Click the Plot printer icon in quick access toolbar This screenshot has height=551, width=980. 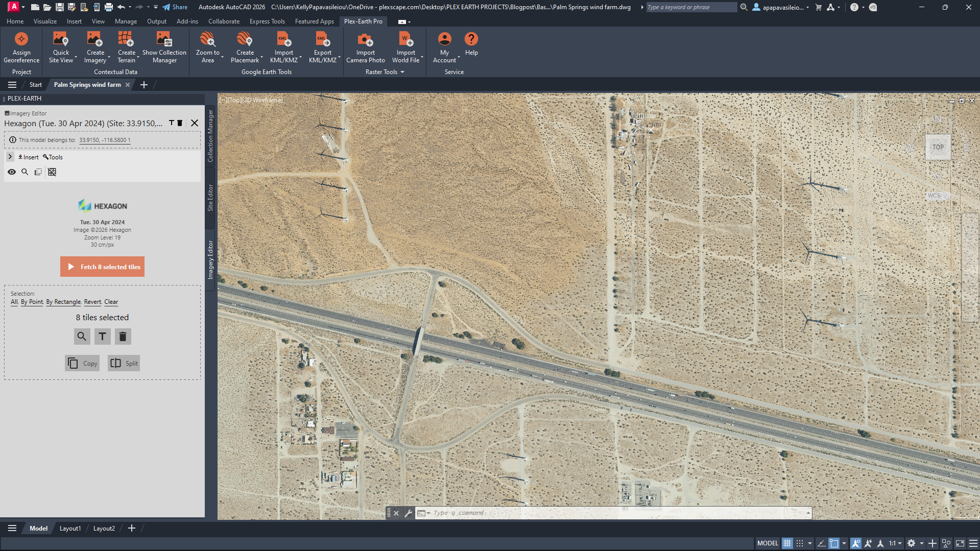point(108,7)
